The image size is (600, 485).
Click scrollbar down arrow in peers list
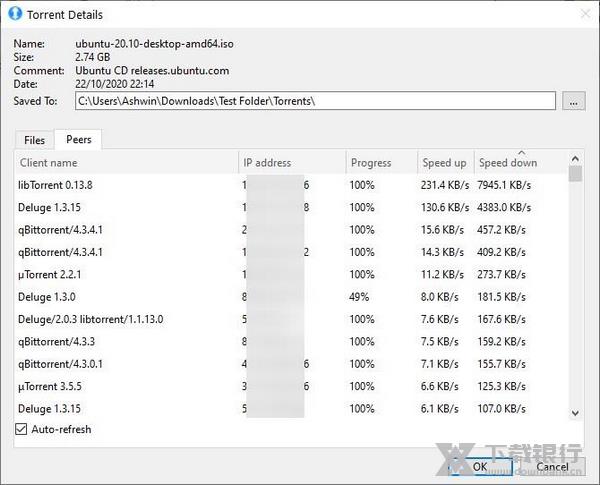[575, 412]
